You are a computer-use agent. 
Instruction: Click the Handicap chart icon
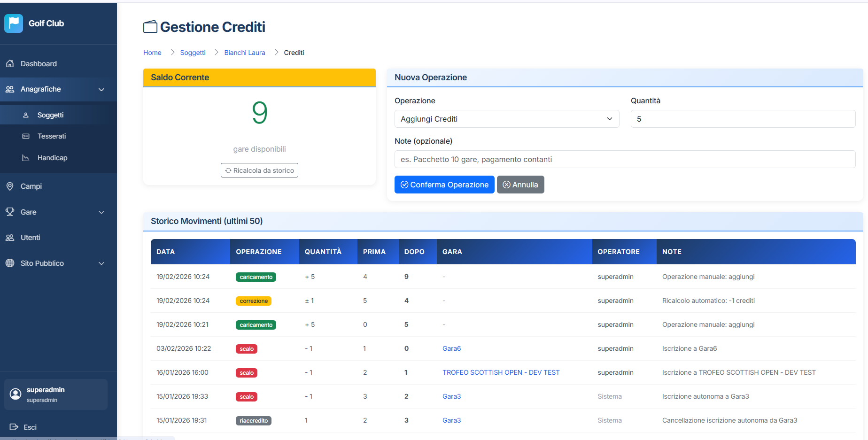(x=26, y=158)
